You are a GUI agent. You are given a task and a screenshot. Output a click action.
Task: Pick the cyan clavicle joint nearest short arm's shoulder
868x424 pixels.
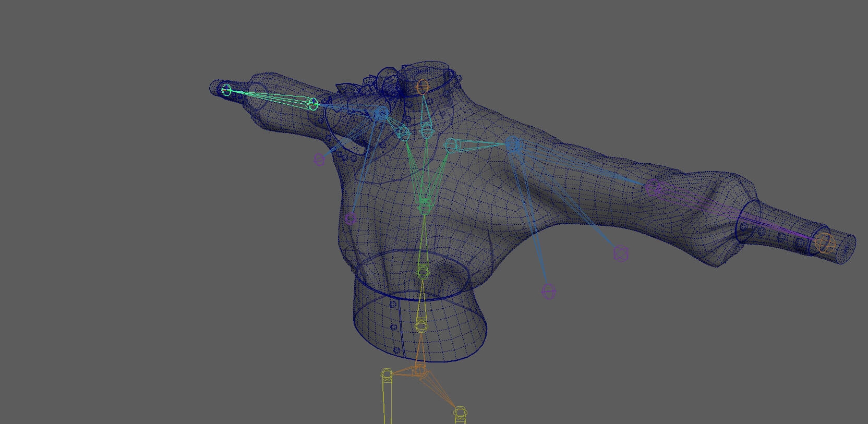(404, 132)
